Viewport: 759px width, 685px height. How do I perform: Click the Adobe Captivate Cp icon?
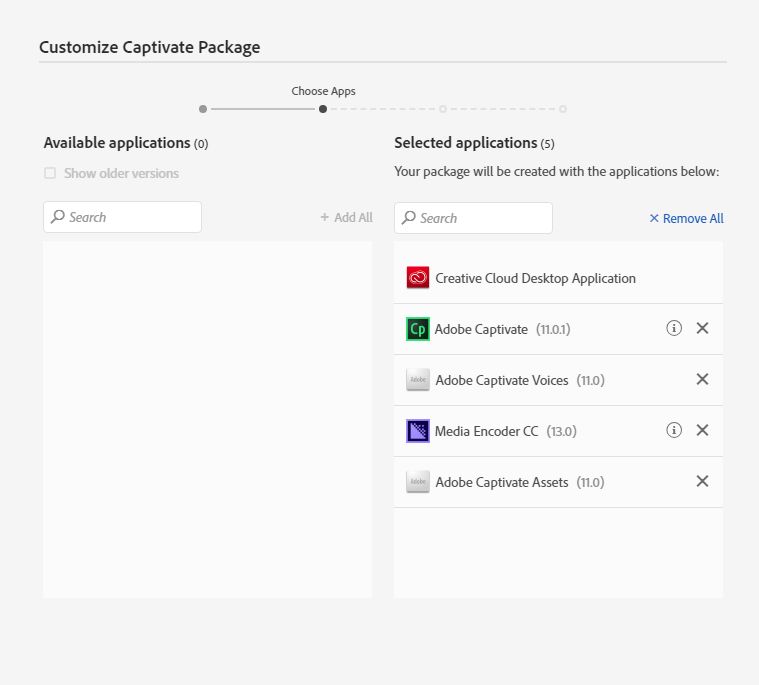[x=418, y=329]
